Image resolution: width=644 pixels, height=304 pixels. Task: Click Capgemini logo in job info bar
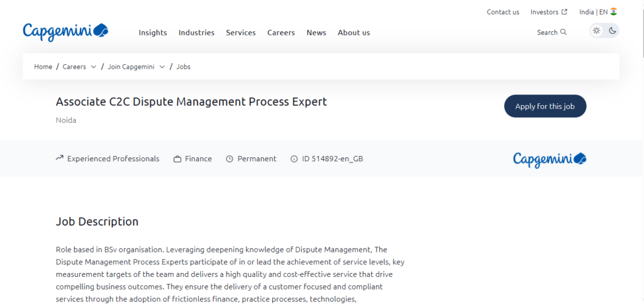coord(550,159)
